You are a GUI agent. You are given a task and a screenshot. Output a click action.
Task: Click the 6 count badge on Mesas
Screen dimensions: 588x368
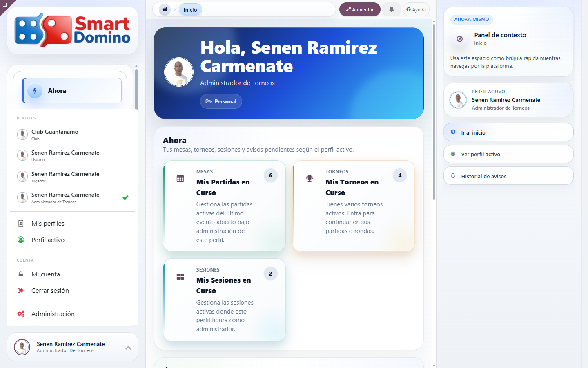point(271,175)
